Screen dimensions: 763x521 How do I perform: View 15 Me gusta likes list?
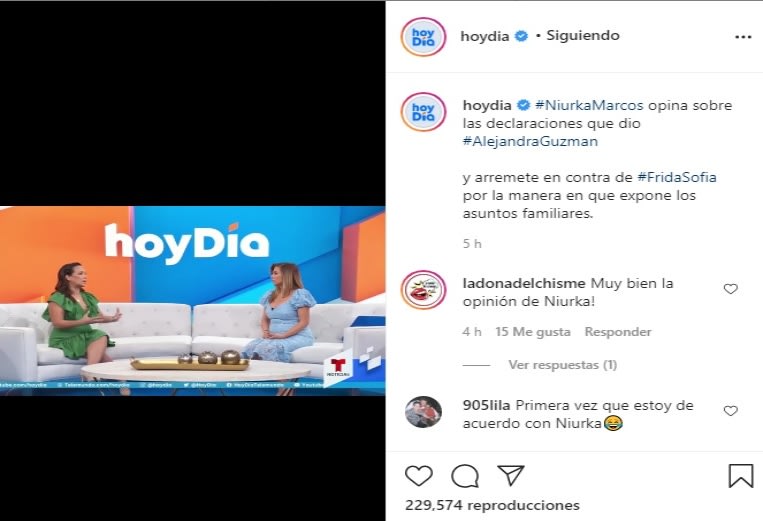point(532,332)
